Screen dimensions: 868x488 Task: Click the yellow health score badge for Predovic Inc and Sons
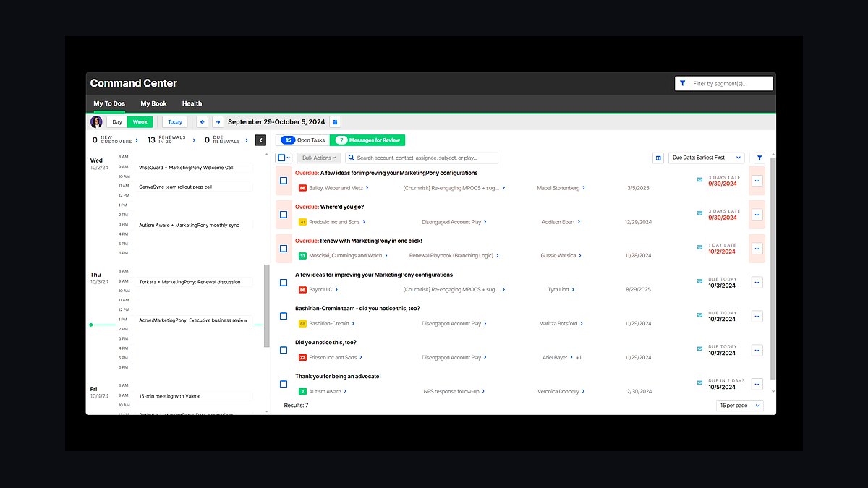click(x=302, y=222)
